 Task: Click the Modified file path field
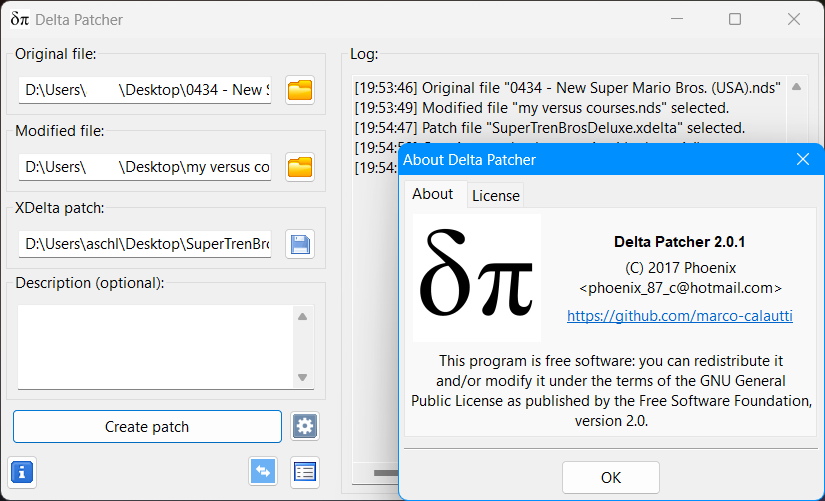click(145, 167)
